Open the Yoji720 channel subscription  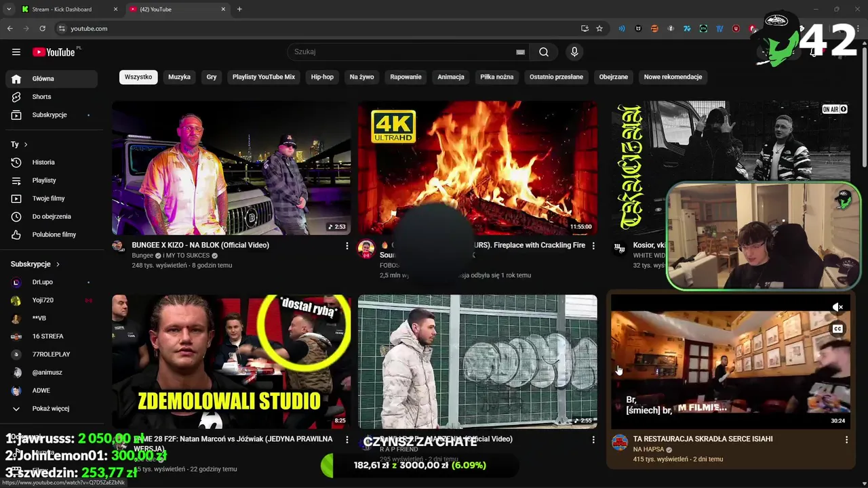click(x=52, y=300)
